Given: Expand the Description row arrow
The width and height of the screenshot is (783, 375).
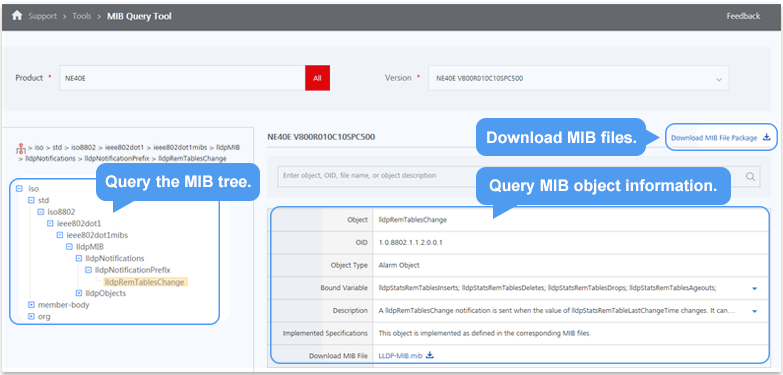Looking at the screenshot, I should coord(755,311).
